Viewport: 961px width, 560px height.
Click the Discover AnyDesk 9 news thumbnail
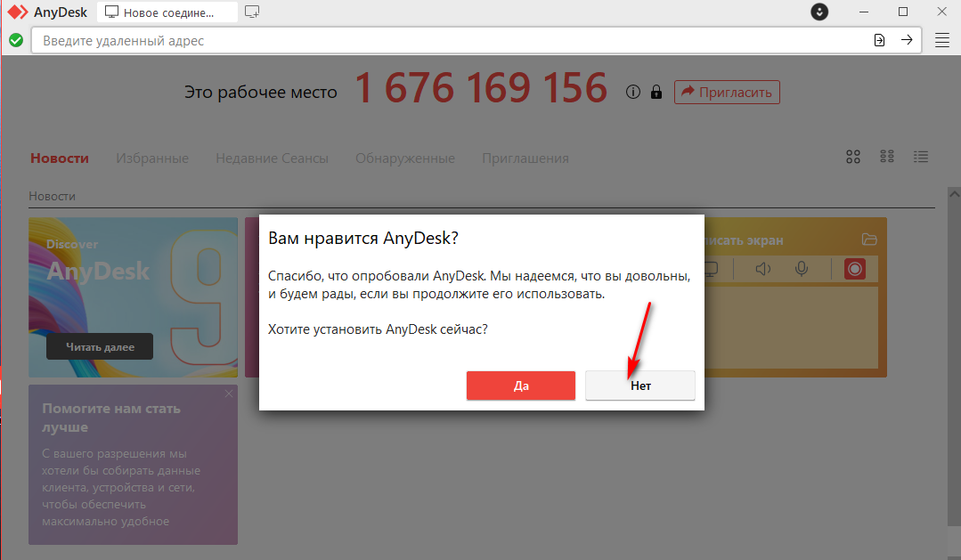click(133, 297)
